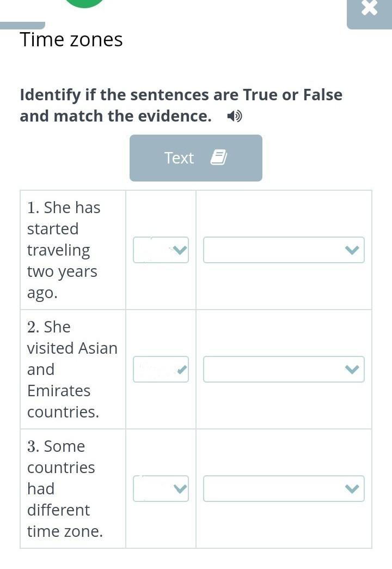Screen dimensions: 392x569
Task: Click the chevron arrow in sentence 3's evidence box
Action: coord(352,489)
